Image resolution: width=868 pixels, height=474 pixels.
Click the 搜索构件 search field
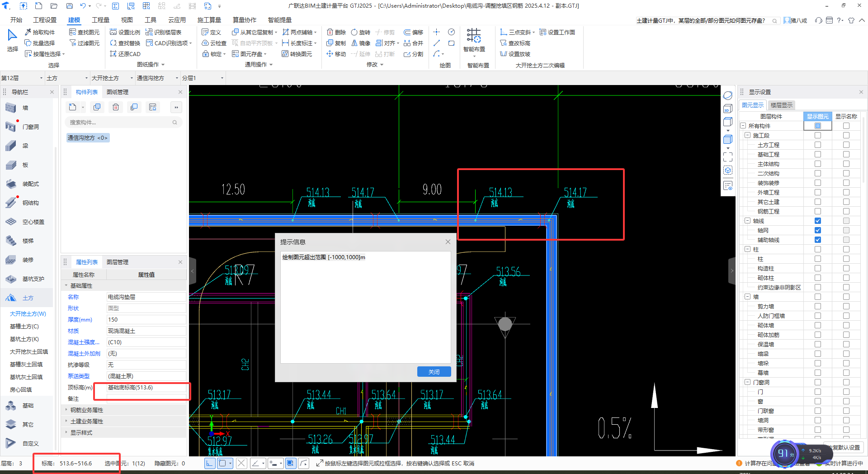click(123, 122)
